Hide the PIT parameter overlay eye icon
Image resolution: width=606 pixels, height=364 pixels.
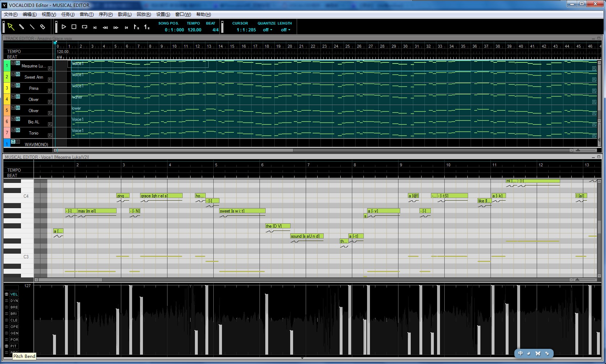point(6,346)
